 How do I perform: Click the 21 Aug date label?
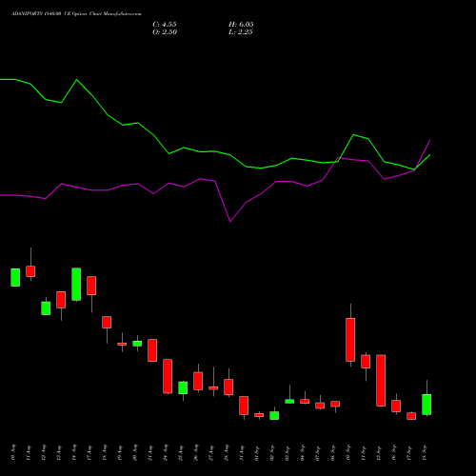click(x=150, y=453)
